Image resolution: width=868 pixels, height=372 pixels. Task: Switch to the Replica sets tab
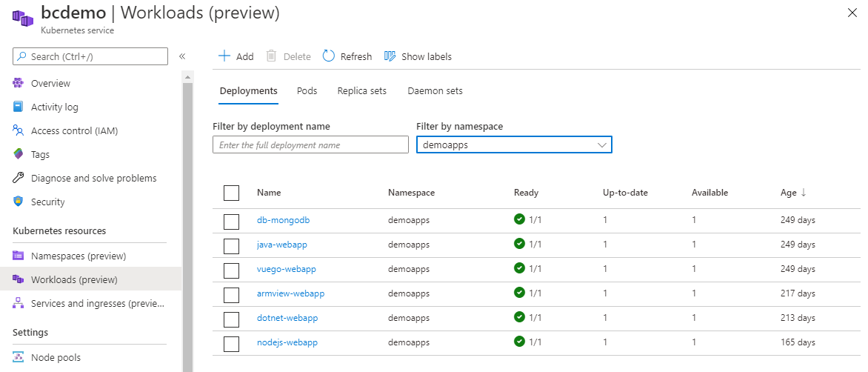[x=362, y=91]
